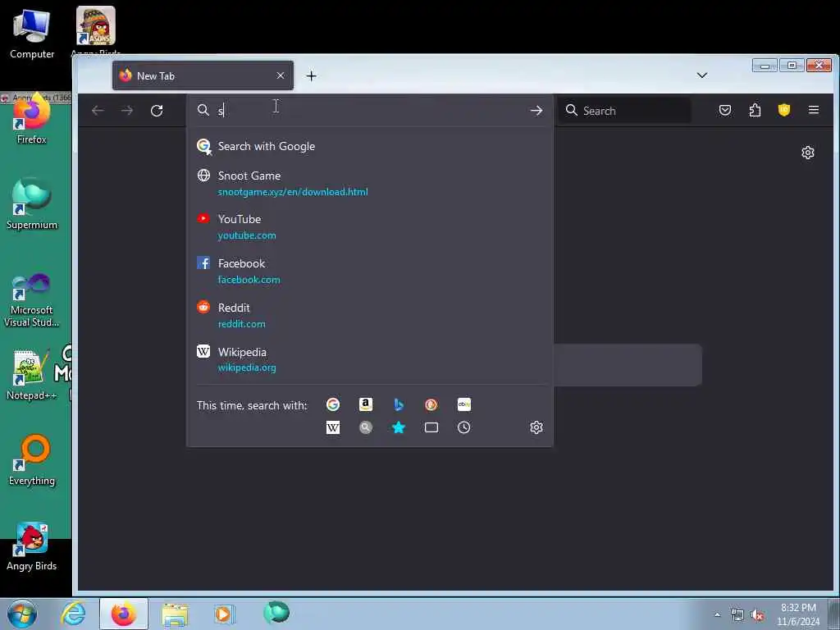This screenshot has width=840, height=630.
Task: Choose the Reddit suggestion
Action: pyautogui.click(x=370, y=316)
